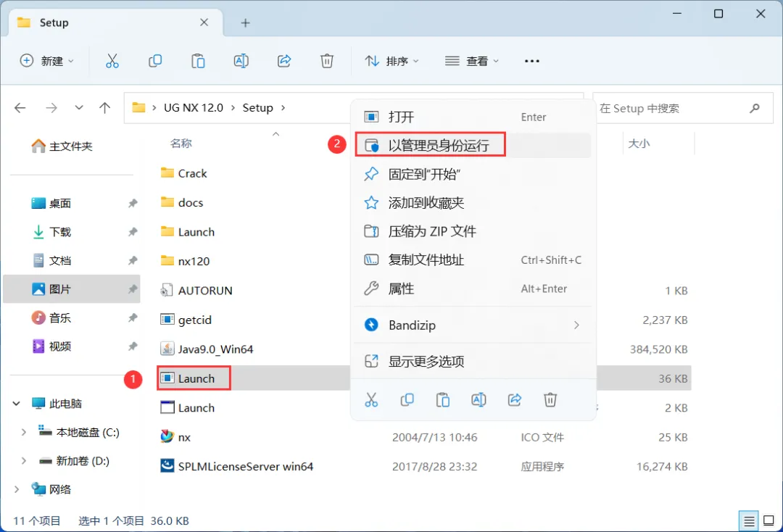Viewport: 783px width, 532px height.
Task: Switch to large icons view in the status bar
Action: click(769, 521)
